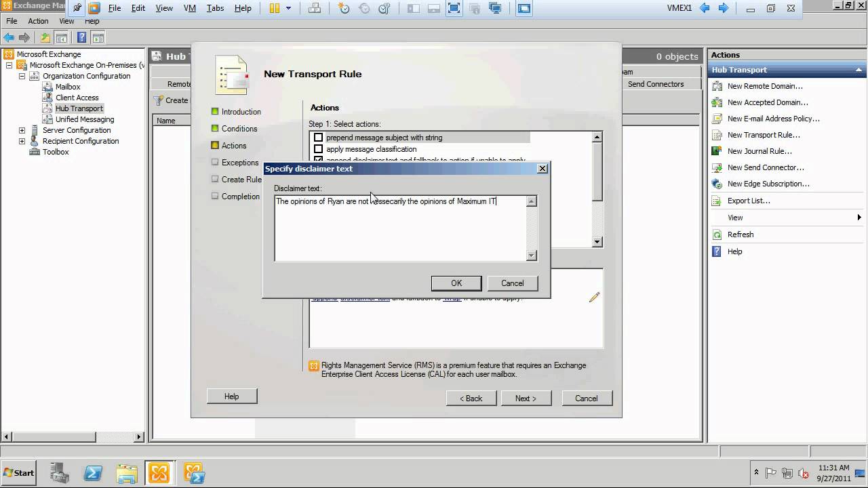Select Hub Transport in tree
The width and height of the screenshot is (868, 488).
click(79, 108)
